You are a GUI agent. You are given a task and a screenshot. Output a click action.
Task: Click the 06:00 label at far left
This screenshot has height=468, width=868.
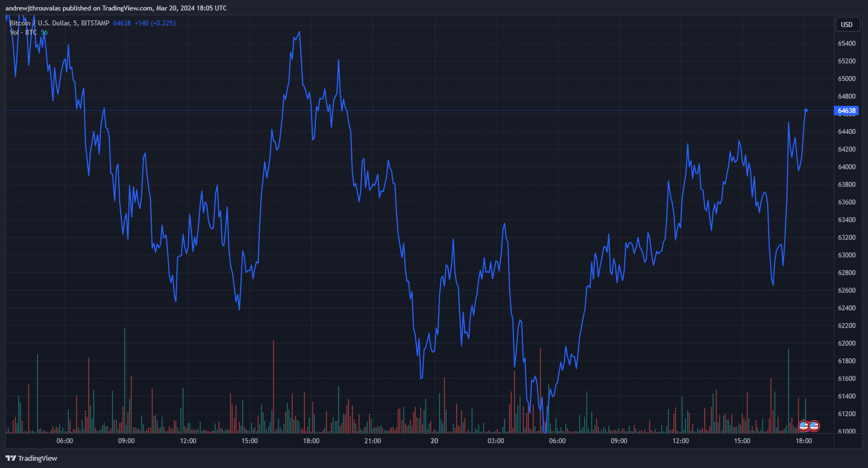(x=65, y=441)
